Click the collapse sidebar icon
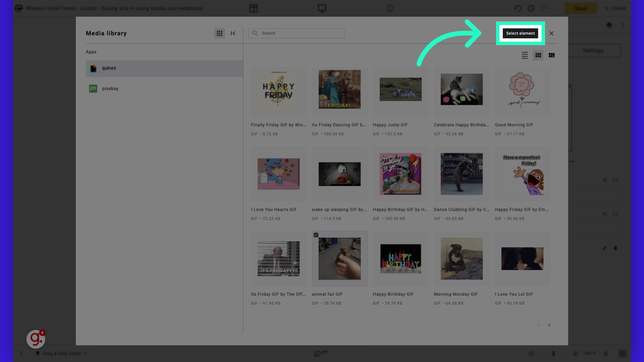Screen dimensions: 644x362 click(x=233, y=33)
